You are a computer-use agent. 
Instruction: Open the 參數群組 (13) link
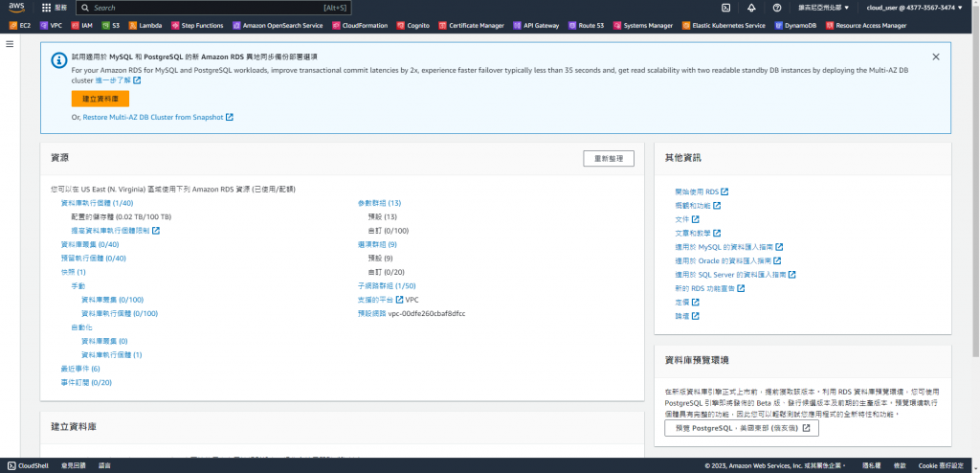pyautogui.click(x=379, y=203)
